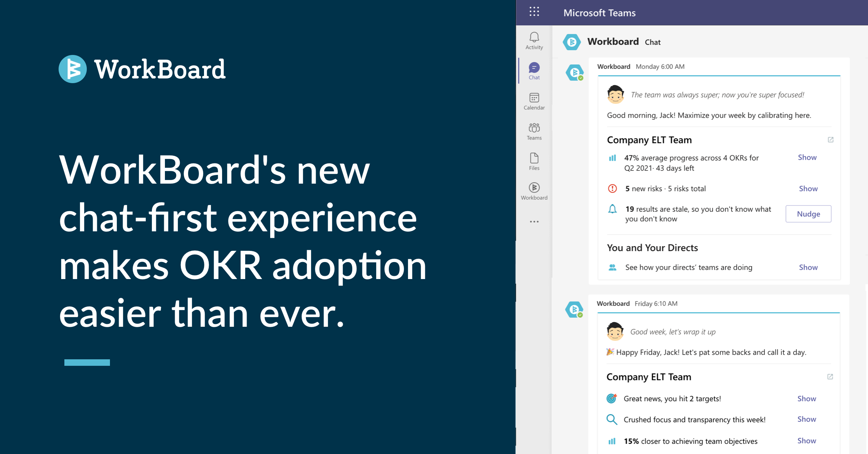Click the apps waffle menu icon
Image resolution: width=868 pixels, height=454 pixels.
click(x=534, y=12)
